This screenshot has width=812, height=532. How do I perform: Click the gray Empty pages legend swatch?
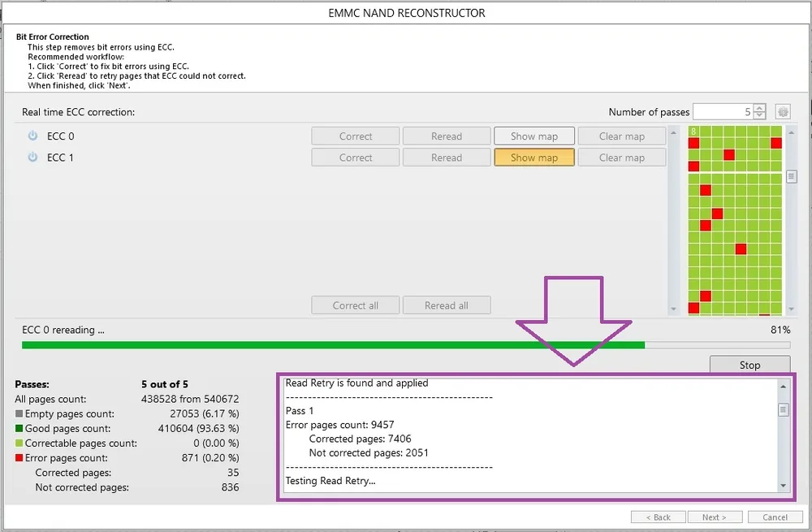pos(19,414)
